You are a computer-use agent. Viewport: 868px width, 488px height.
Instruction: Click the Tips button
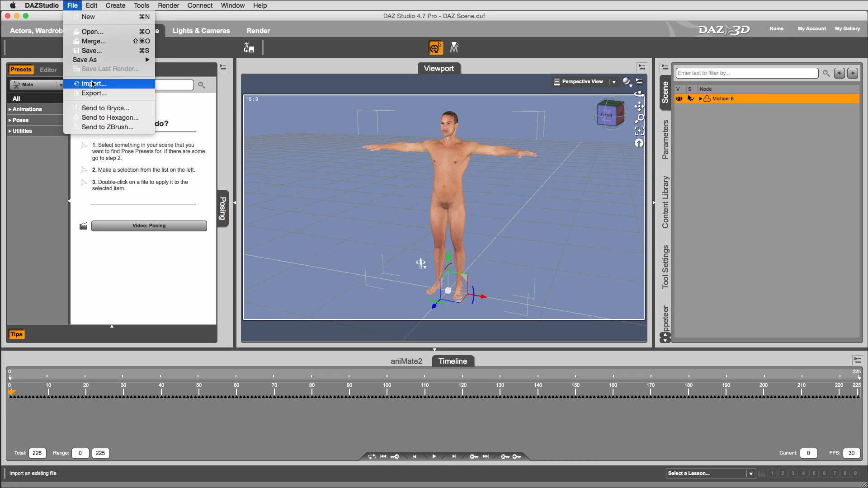16,334
